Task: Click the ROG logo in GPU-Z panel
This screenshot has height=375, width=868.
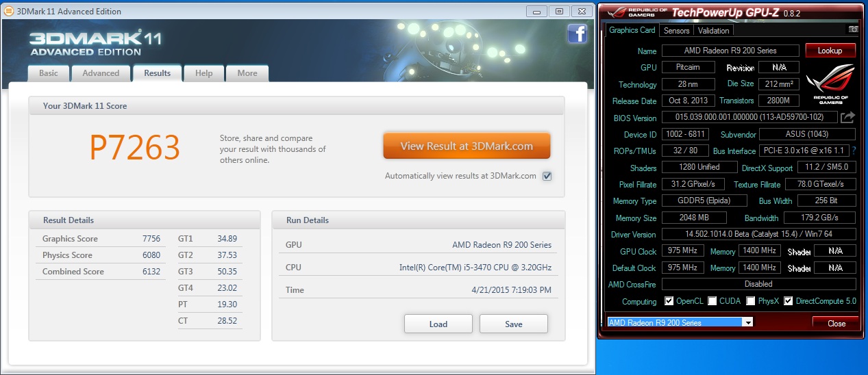Action: point(830,83)
